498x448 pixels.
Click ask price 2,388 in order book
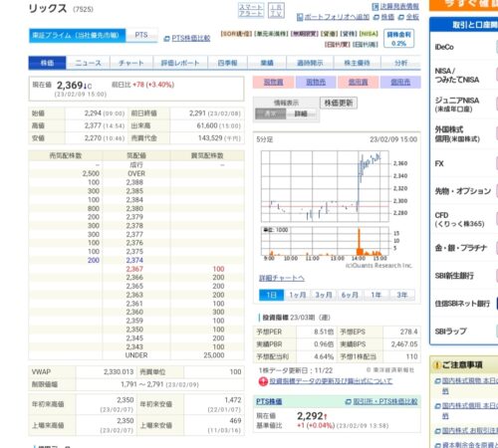click(x=134, y=182)
